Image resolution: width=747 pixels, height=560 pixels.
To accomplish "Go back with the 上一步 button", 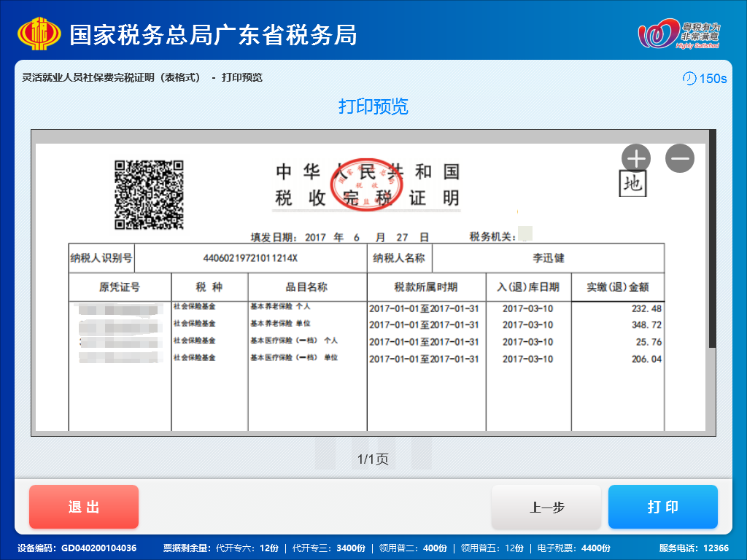I will coord(546,506).
